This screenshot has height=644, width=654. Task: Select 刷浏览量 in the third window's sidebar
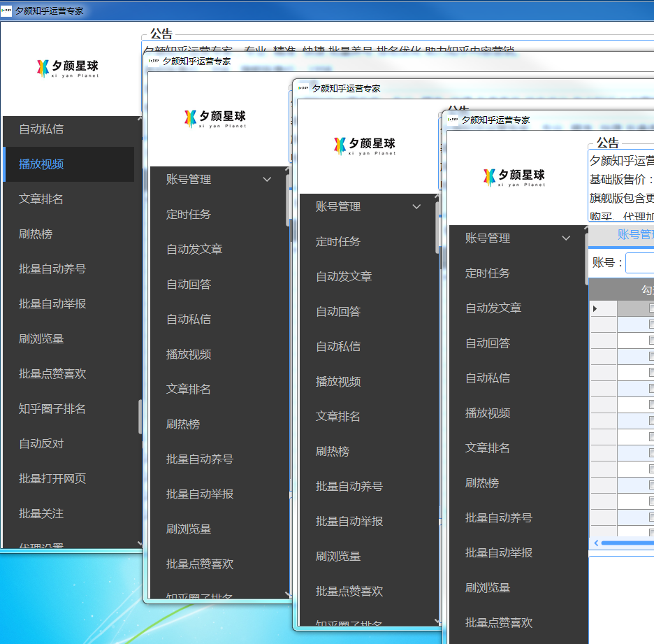(x=338, y=556)
